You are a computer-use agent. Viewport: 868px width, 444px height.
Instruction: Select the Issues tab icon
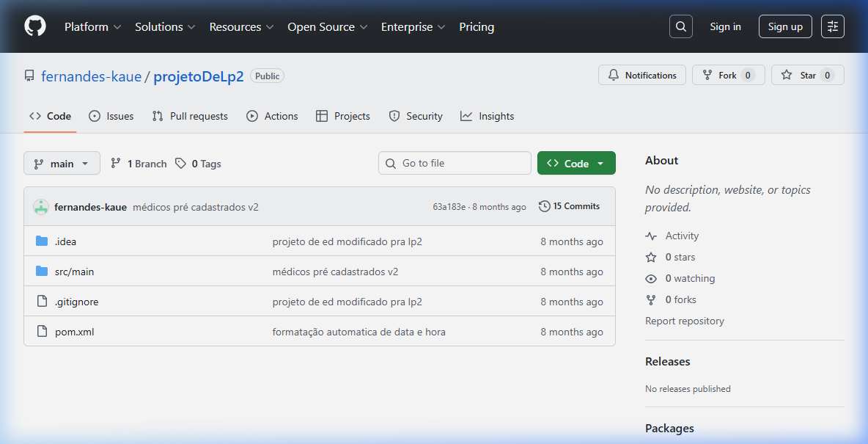95,116
